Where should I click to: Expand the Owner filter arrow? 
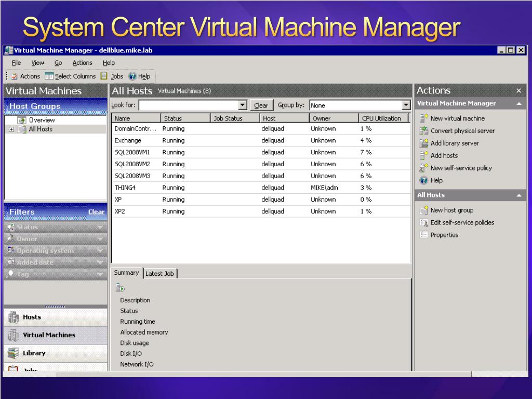pyautogui.click(x=100, y=239)
